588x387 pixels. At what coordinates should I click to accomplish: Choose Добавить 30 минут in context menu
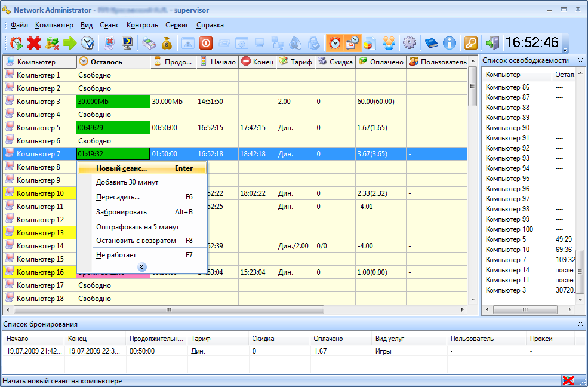(142, 182)
